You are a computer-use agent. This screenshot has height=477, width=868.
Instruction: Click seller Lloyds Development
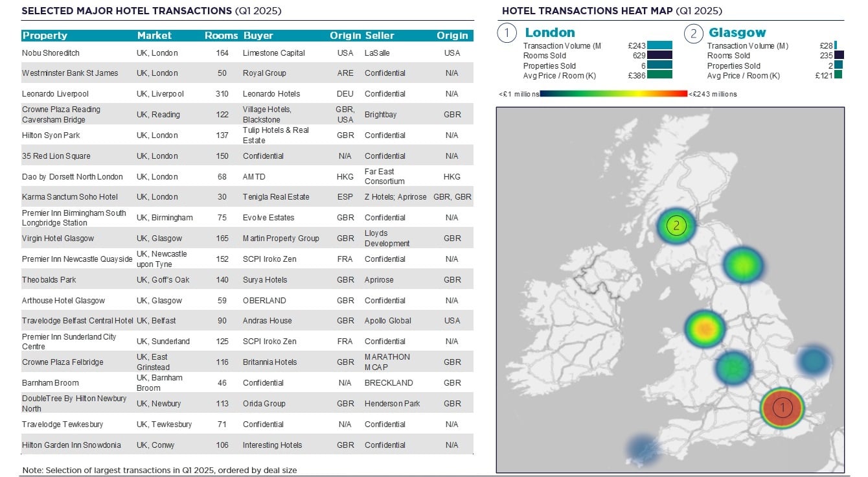coord(387,238)
